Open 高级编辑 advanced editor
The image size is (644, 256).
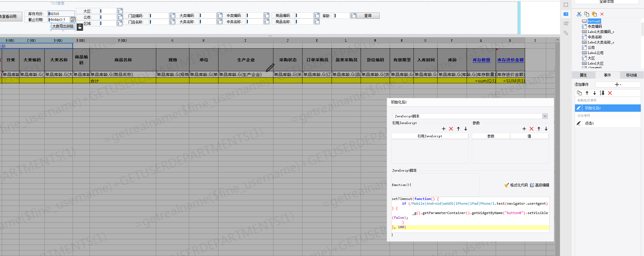point(539,185)
